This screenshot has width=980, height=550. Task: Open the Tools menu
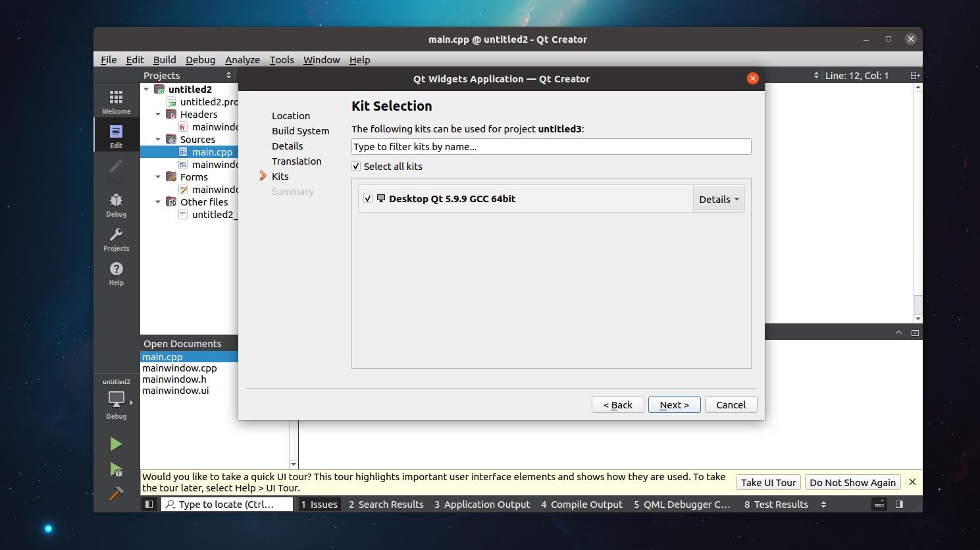282,59
